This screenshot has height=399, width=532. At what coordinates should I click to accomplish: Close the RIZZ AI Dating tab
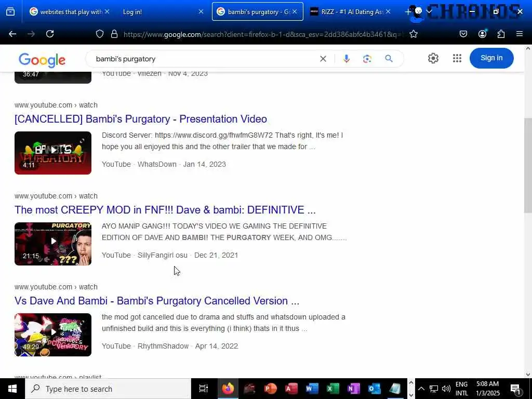388,11
